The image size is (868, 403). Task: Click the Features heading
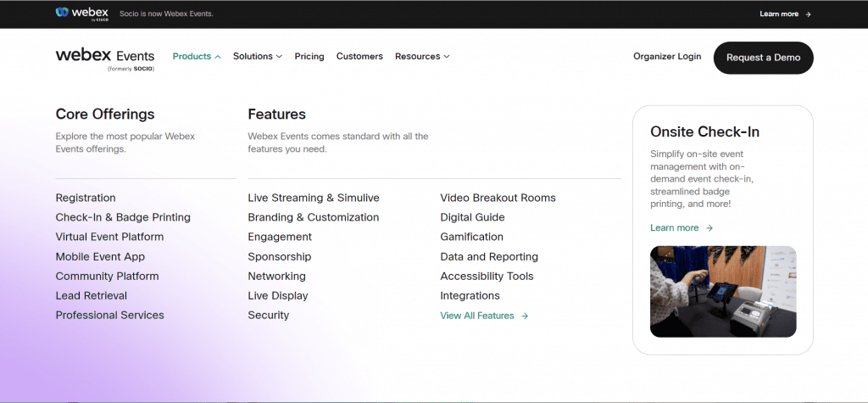(277, 115)
